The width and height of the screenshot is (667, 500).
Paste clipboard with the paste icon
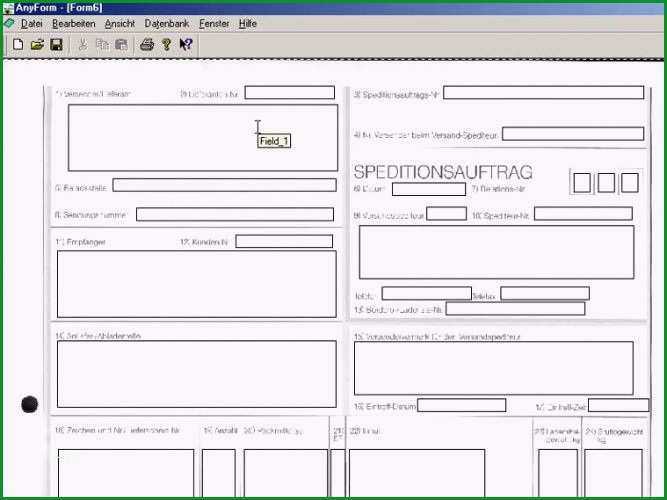click(x=122, y=44)
